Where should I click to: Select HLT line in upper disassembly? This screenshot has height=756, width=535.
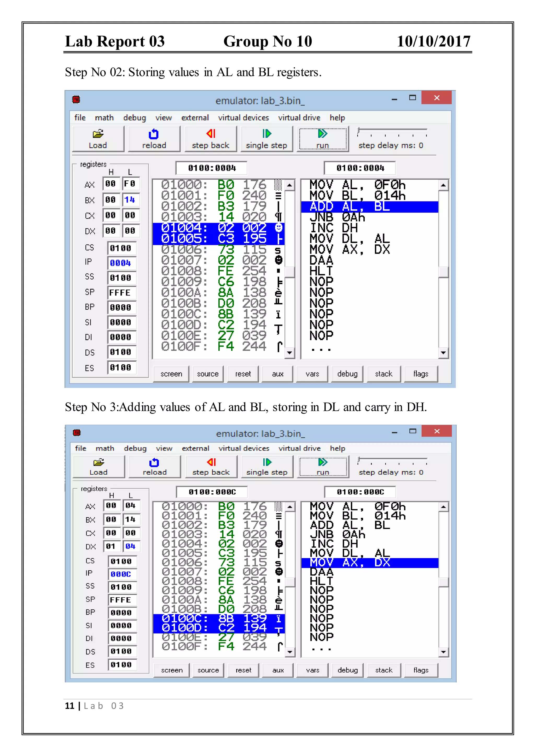point(370,271)
